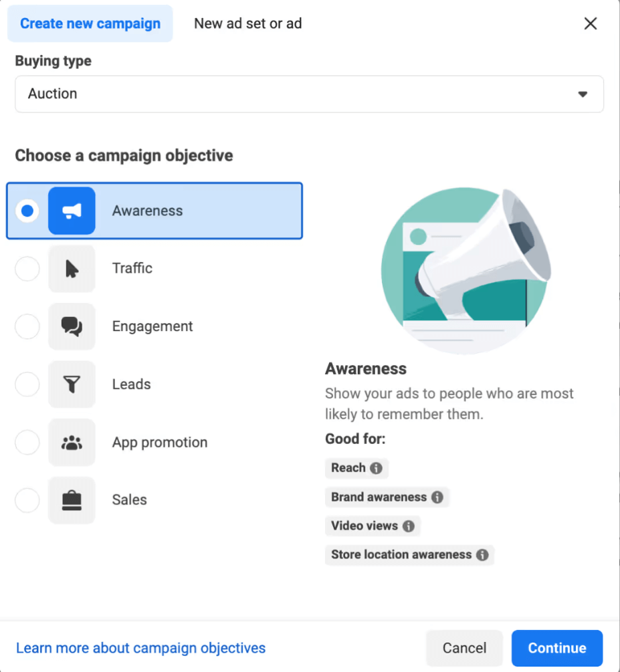The image size is (620, 672).
Task: Click the Cancel button
Action: click(464, 647)
